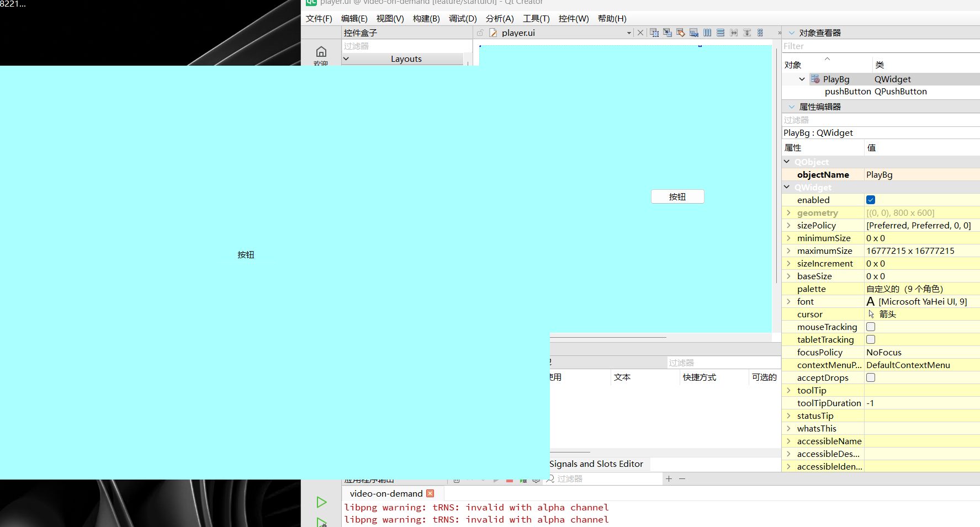Expand the geometry property
The height and width of the screenshot is (527, 980).
tap(788, 212)
